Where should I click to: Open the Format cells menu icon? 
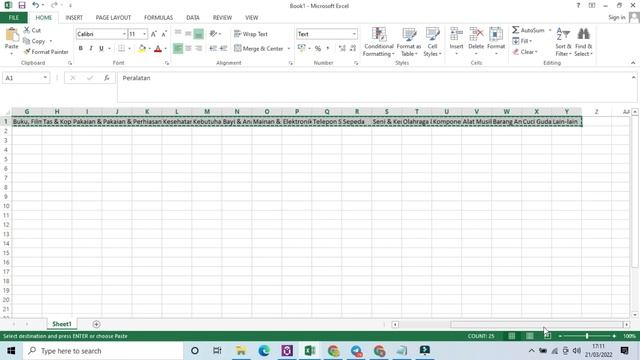[x=496, y=34]
